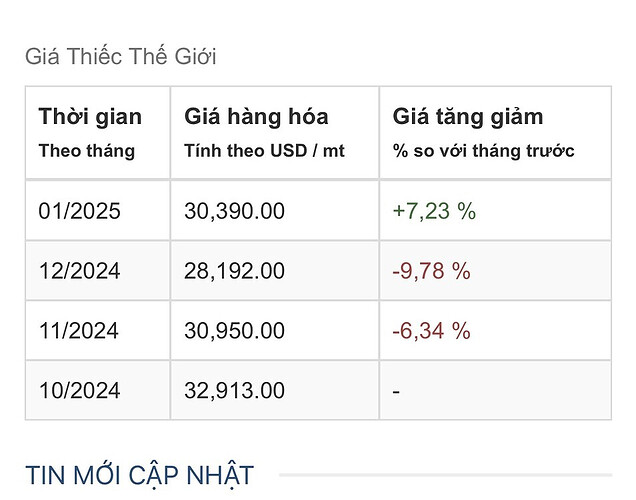Select the 30,950.00 price cell
Screen dimensions: 636x500
point(235,330)
